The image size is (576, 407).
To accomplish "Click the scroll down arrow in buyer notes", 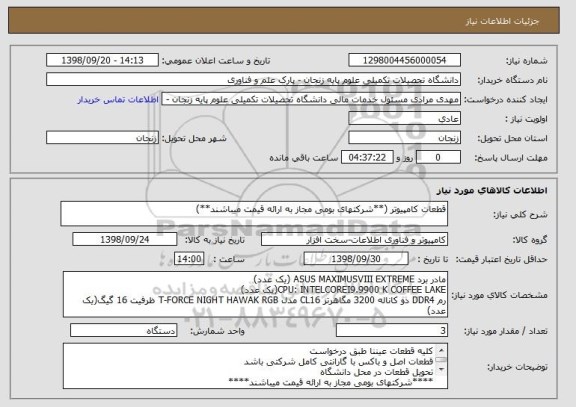I will coord(441,370).
